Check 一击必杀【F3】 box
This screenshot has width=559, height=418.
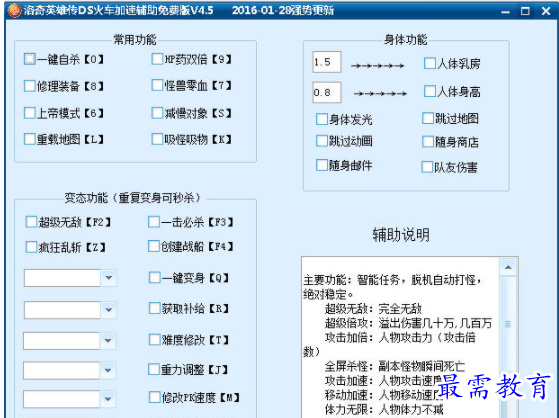pos(154,222)
